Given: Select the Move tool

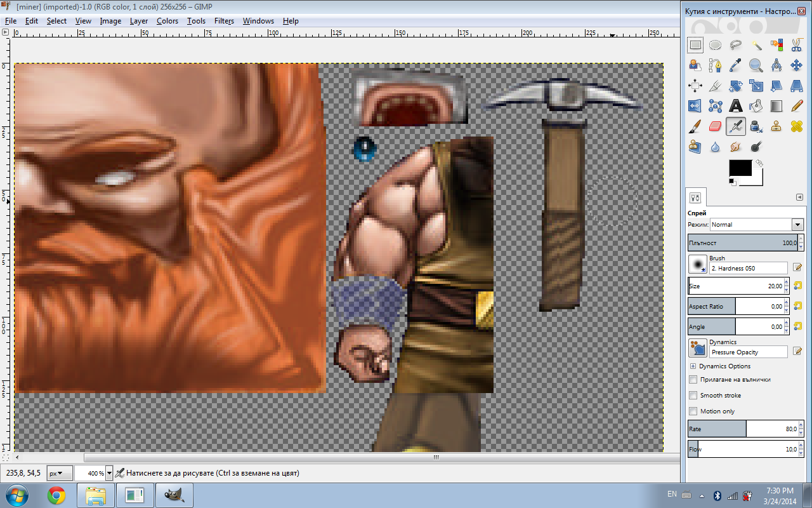Looking at the screenshot, I should 797,65.
